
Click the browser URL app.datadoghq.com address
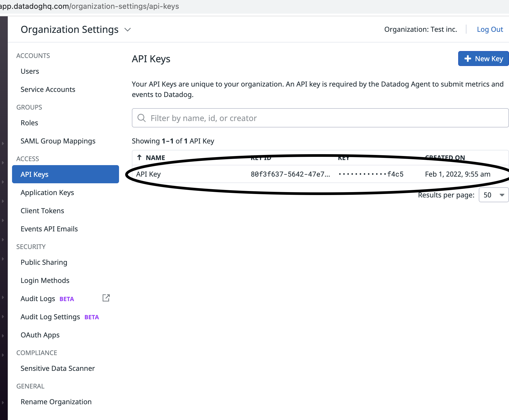click(90, 6)
